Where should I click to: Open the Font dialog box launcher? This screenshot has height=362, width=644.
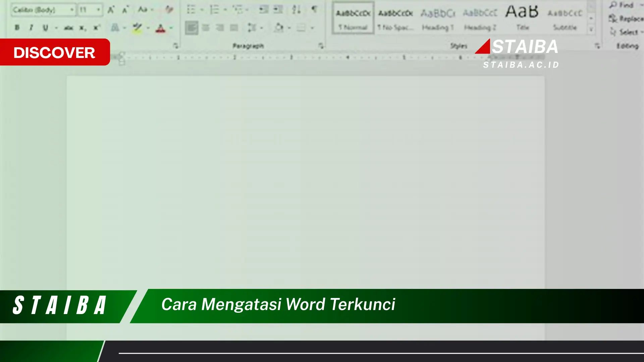(175, 46)
